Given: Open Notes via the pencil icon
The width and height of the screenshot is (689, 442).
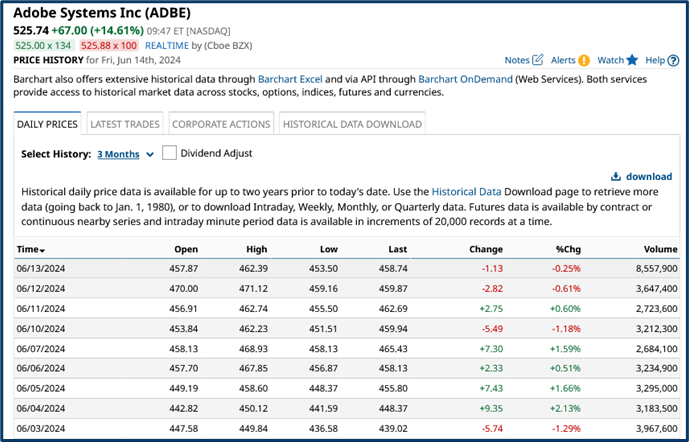Looking at the screenshot, I should [539, 61].
